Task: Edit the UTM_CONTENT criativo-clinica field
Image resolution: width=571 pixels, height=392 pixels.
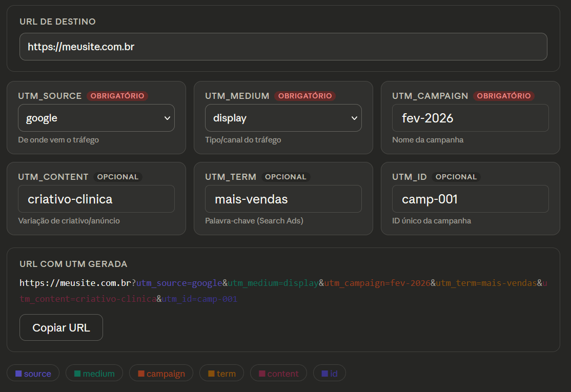Action: coord(96,199)
